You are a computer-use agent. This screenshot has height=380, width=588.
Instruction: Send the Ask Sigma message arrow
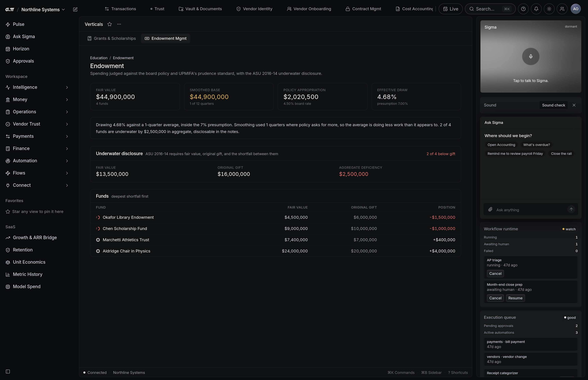point(571,209)
